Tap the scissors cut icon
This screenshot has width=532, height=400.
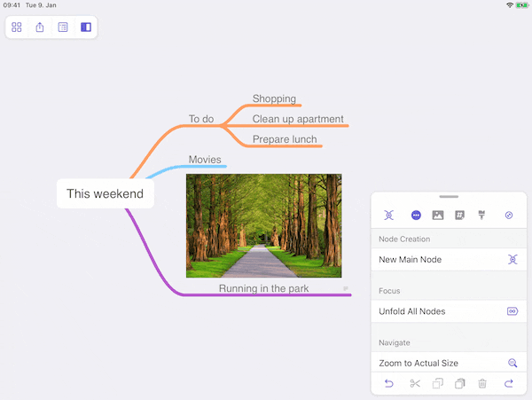415,383
